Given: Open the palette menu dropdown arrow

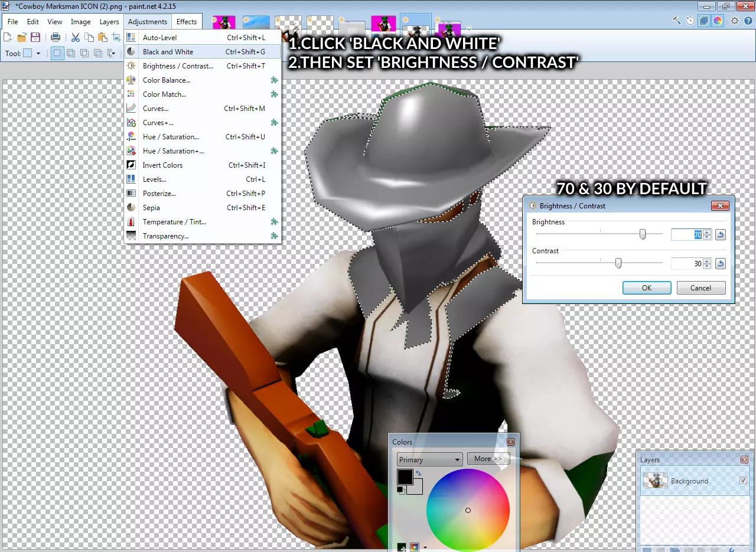Looking at the screenshot, I should point(425,548).
